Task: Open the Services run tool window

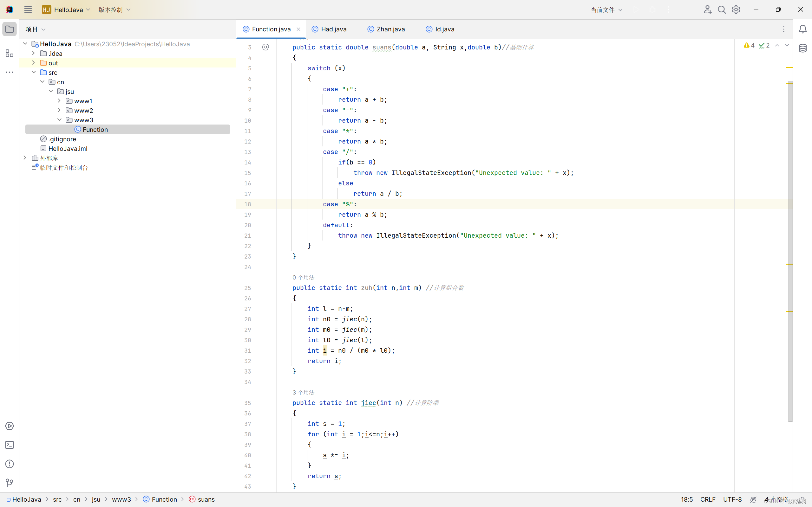Action: click(x=10, y=426)
